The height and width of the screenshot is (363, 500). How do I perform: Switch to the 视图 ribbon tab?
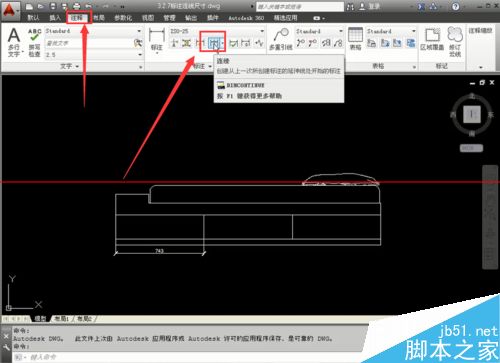148,18
